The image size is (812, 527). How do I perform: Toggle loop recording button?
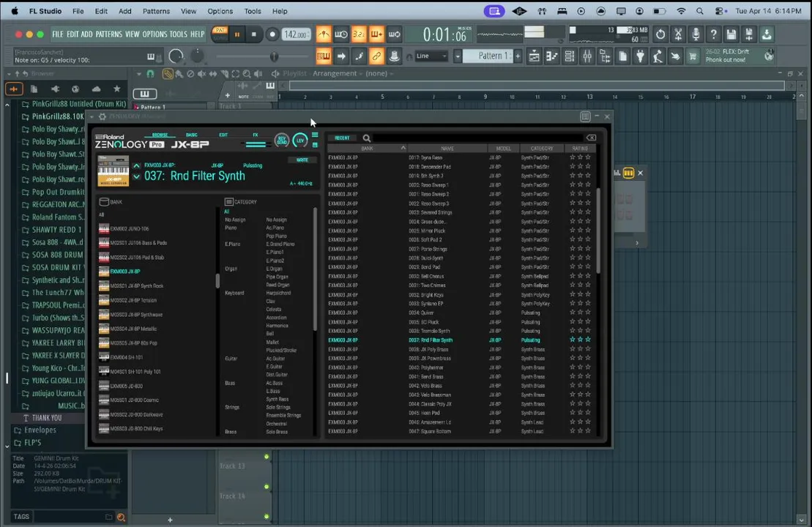click(x=394, y=34)
